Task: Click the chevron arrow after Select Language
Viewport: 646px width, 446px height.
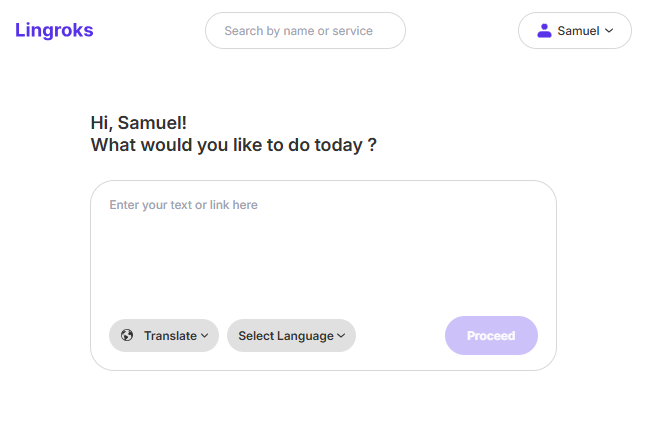Action: [x=341, y=336]
